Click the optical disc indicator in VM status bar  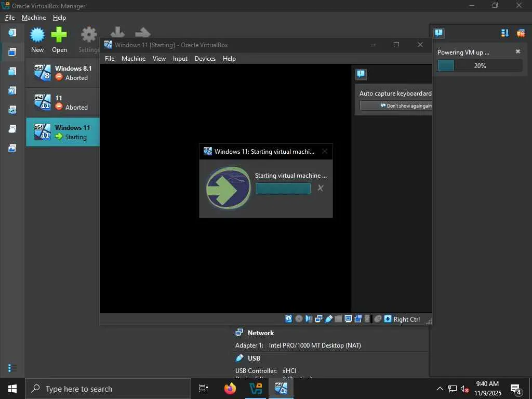point(299,318)
